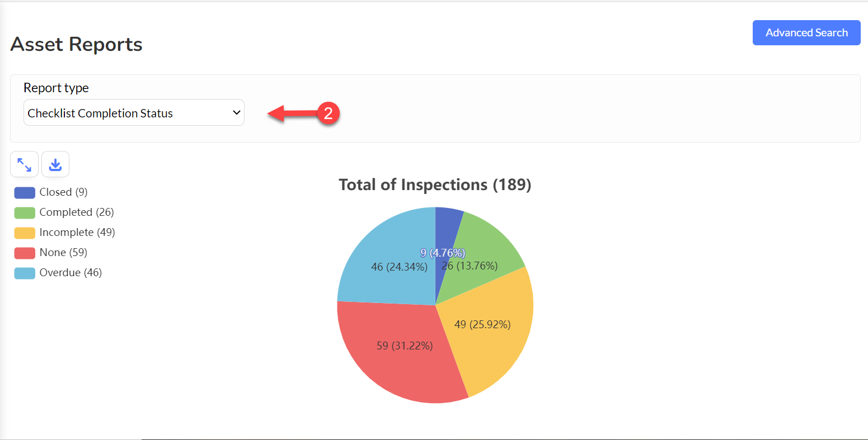Image resolution: width=868 pixels, height=440 pixels.
Task: Click the red None legend swatch
Action: click(25, 253)
